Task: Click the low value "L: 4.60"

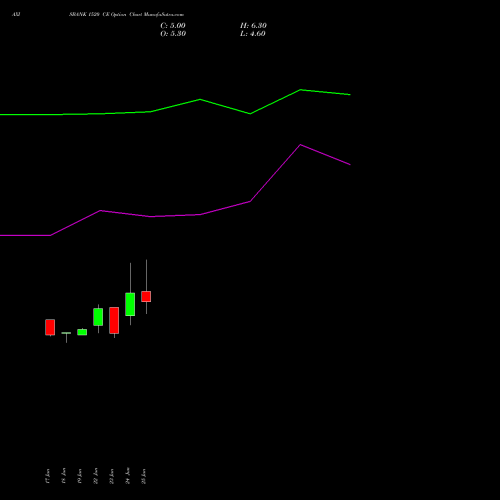Action: (x=253, y=34)
